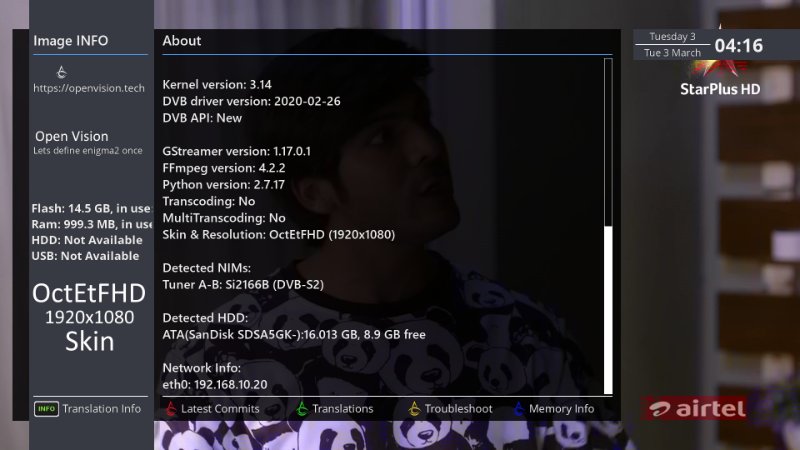The height and width of the screenshot is (450, 800).
Task: Open the openvision.tech link
Action: (89, 88)
